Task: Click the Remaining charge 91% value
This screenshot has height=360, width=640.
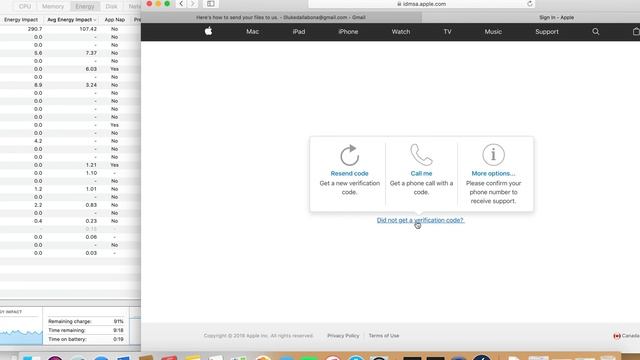Action: [x=118, y=321]
